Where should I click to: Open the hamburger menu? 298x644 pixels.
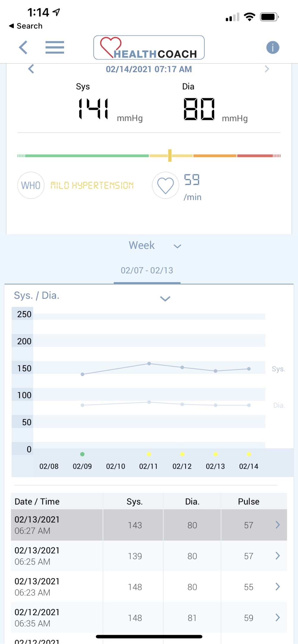(x=55, y=47)
